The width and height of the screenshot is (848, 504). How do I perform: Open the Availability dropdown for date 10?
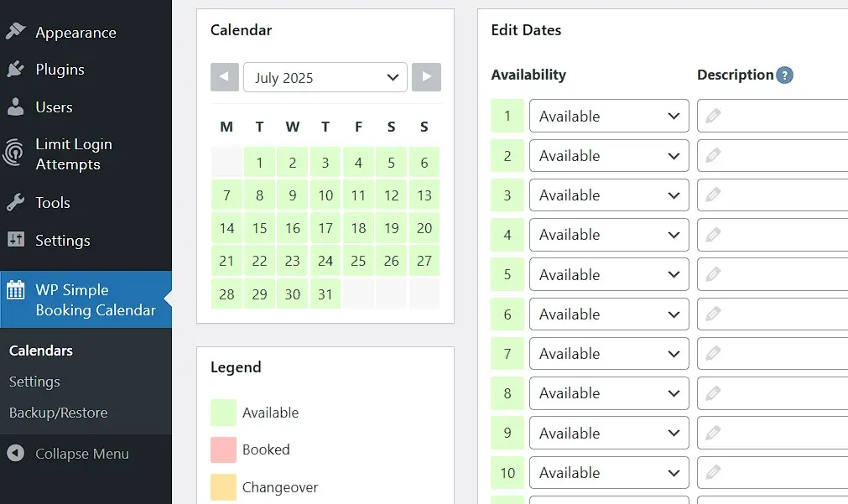[x=608, y=472]
